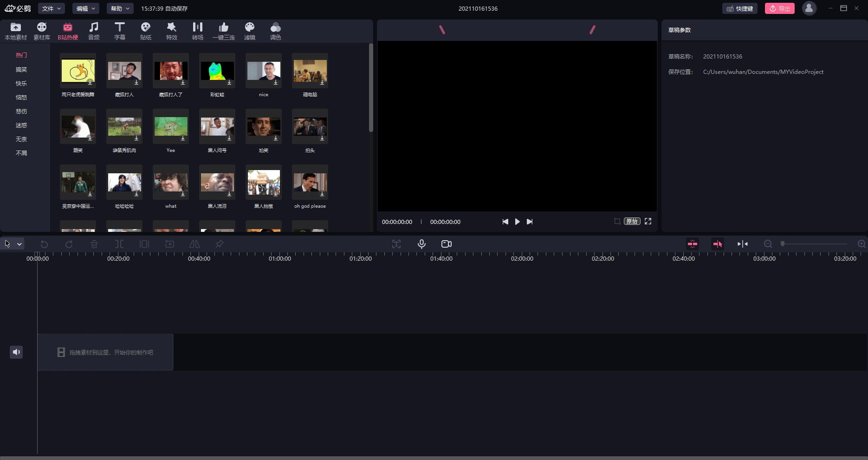
Task: Open the 滤镜 filters panel
Action: [250, 31]
